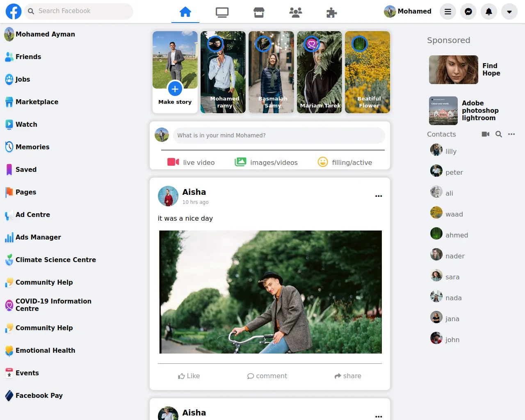This screenshot has width=525, height=420.
Task: Share Aisha's nice day post
Action: click(x=348, y=376)
